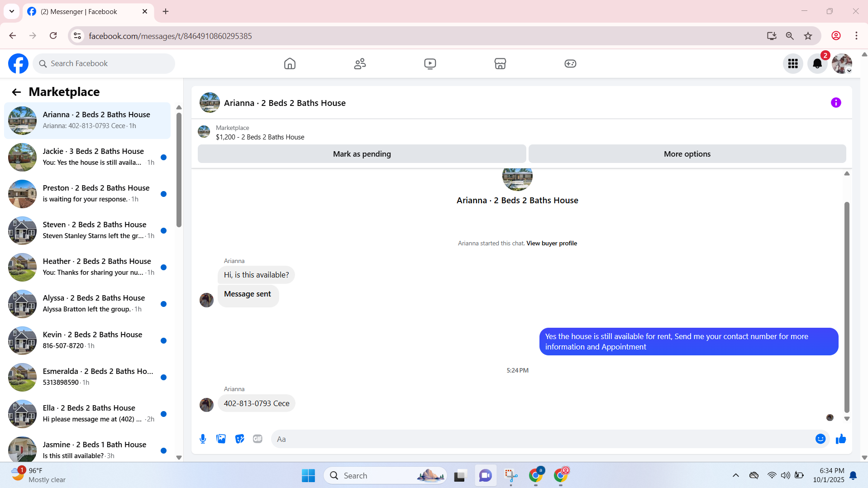Open Jasmine's 2 Beds 1 Bath House chat
The height and width of the screenshot is (488, 868).
87,450
